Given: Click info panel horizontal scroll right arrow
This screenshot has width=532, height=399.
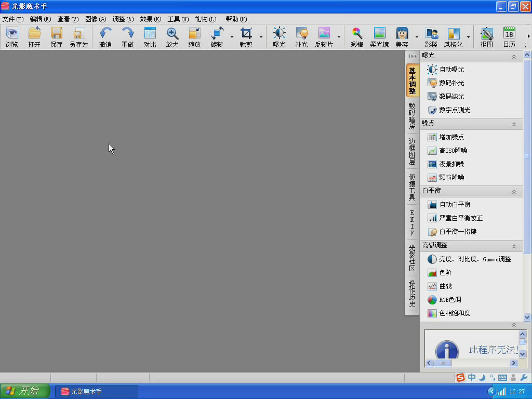Looking at the screenshot, I should [513, 363].
